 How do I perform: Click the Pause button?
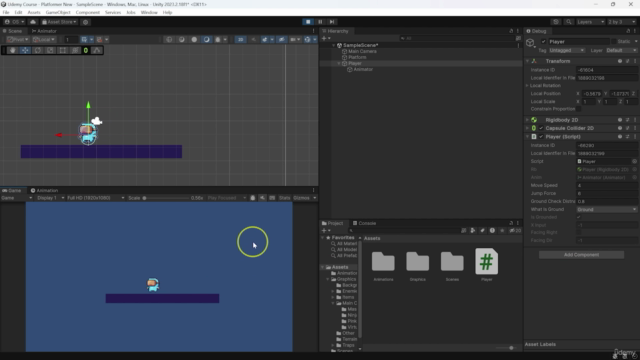click(x=320, y=22)
